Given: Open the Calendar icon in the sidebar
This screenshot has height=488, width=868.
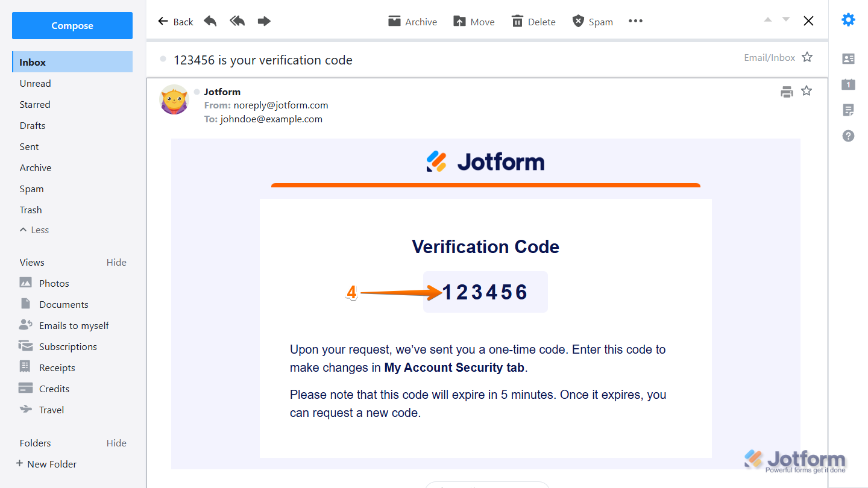Looking at the screenshot, I should [x=848, y=84].
